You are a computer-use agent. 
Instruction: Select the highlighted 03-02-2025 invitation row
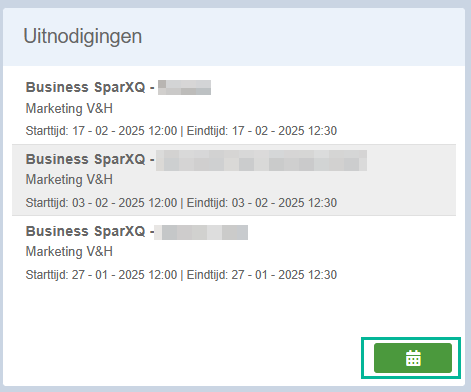234,180
